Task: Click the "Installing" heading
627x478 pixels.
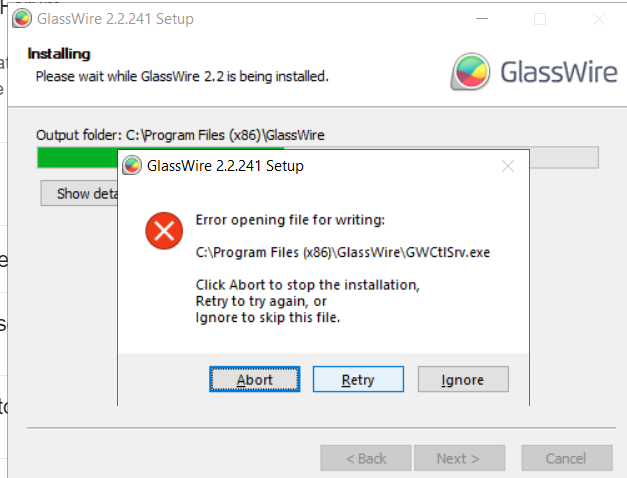Action: tap(58, 54)
